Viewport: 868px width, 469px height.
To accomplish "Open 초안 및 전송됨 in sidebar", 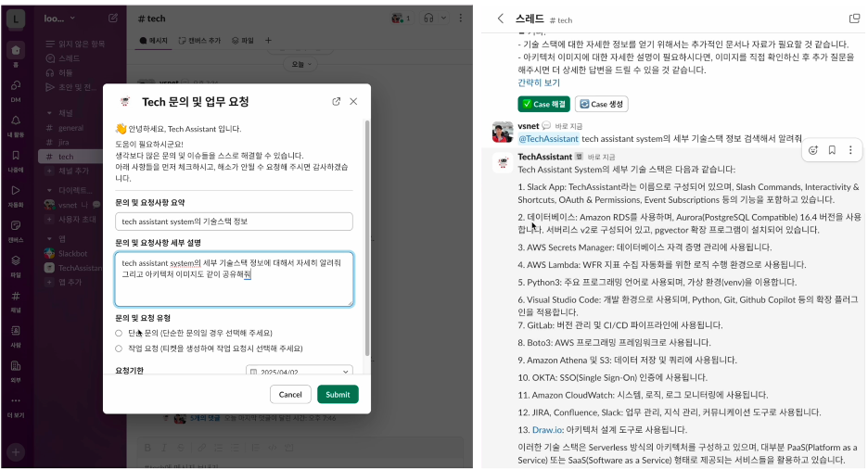I will [x=71, y=87].
